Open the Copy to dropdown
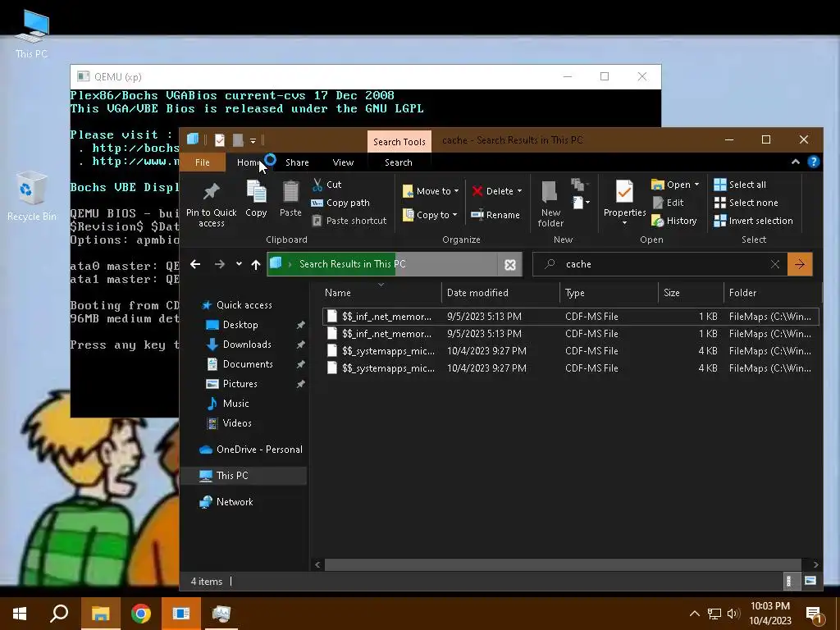This screenshot has width=840, height=630. pyautogui.click(x=430, y=215)
